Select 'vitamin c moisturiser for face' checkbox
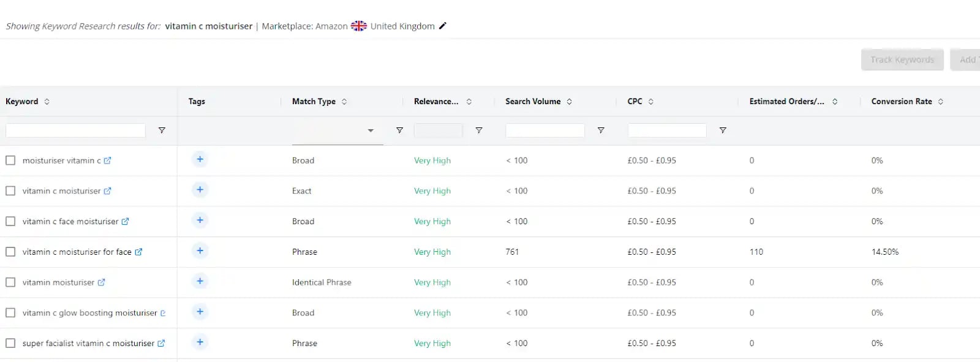 (10, 252)
